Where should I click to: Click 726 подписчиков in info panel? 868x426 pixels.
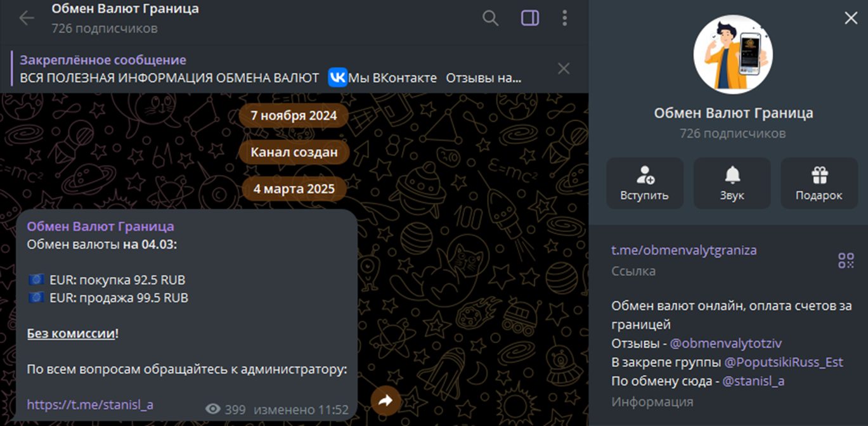tap(733, 134)
